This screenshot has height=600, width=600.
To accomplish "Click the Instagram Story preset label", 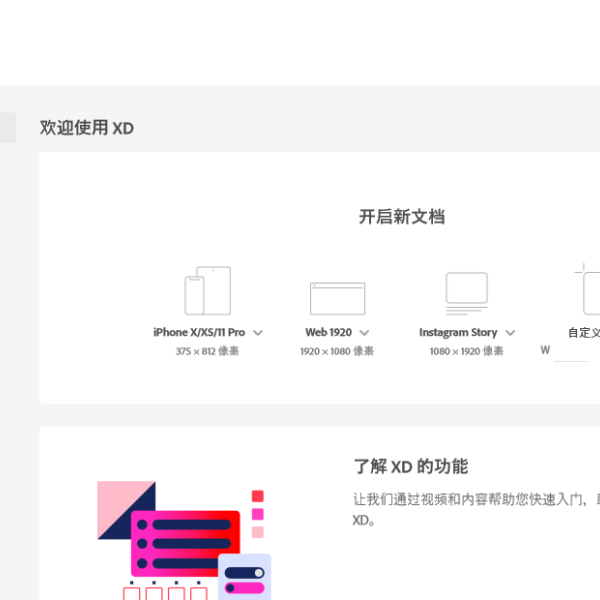I will point(458,333).
